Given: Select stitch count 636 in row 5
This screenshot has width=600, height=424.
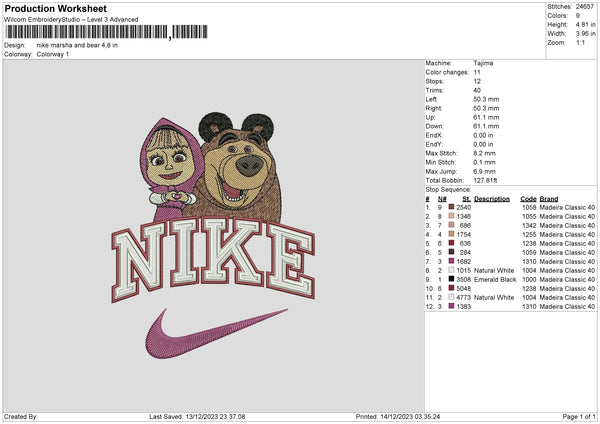Looking at the screenshot, I should coord(465,243).
